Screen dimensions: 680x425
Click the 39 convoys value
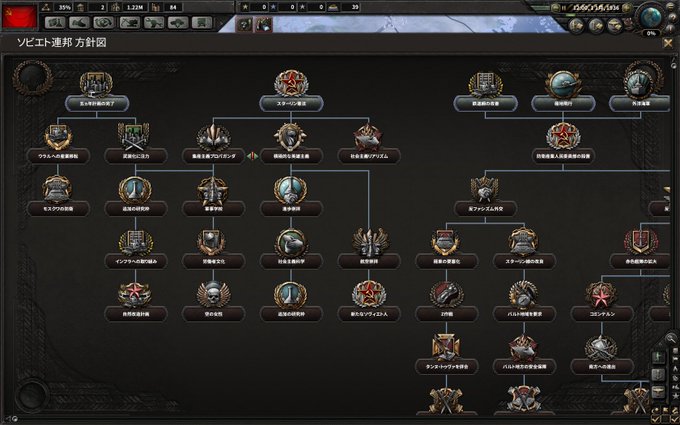coord(355,7)
